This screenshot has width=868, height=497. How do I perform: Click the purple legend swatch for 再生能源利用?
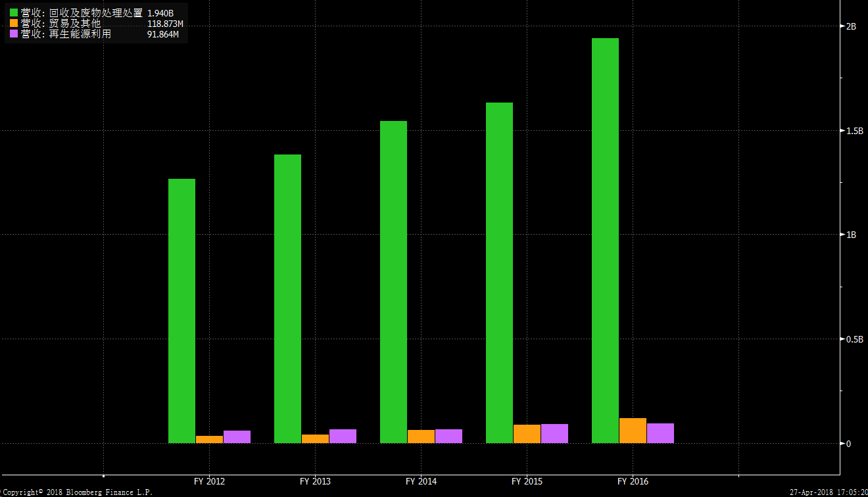[x=13, y=34]
